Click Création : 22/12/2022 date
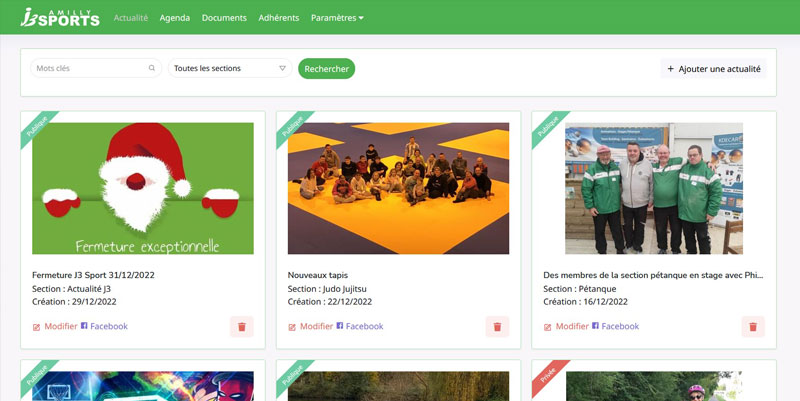Screen dimensions: 800x401 coord(330,302)
